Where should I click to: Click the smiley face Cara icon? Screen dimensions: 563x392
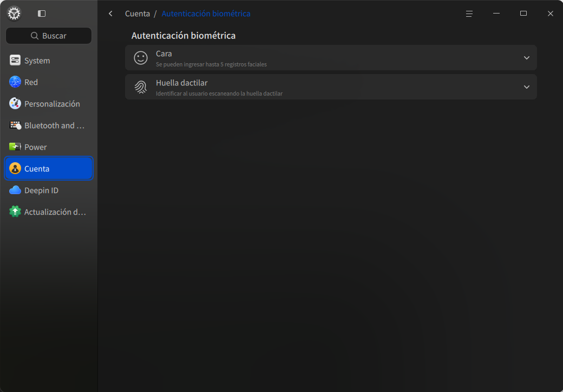pos(141,58)
